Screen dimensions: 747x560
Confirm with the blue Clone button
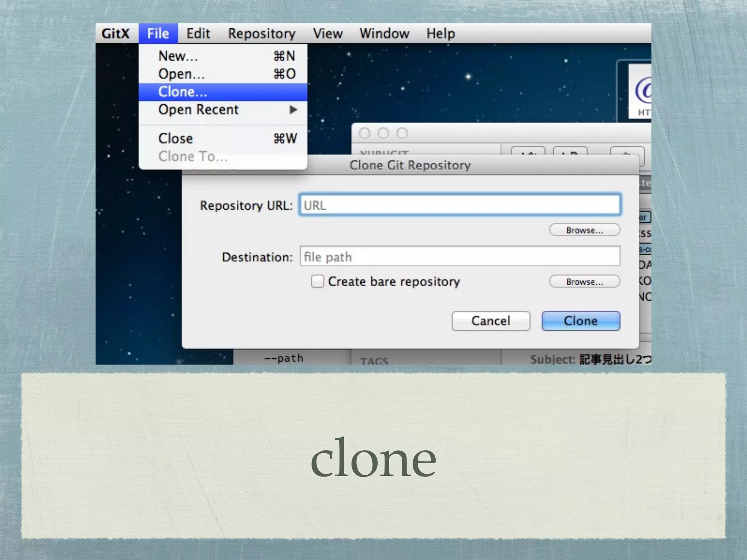(x=581, y=321)
